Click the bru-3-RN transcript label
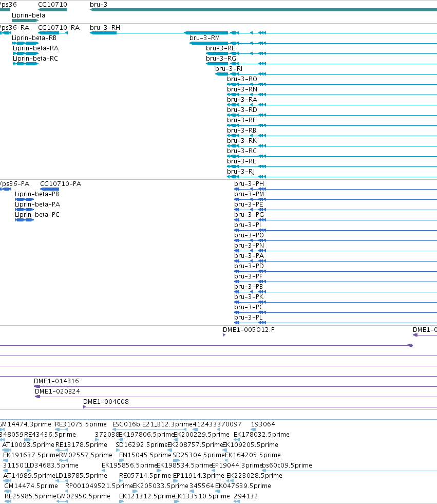Viewport: 437px width, 504px height. pos(242,89)
